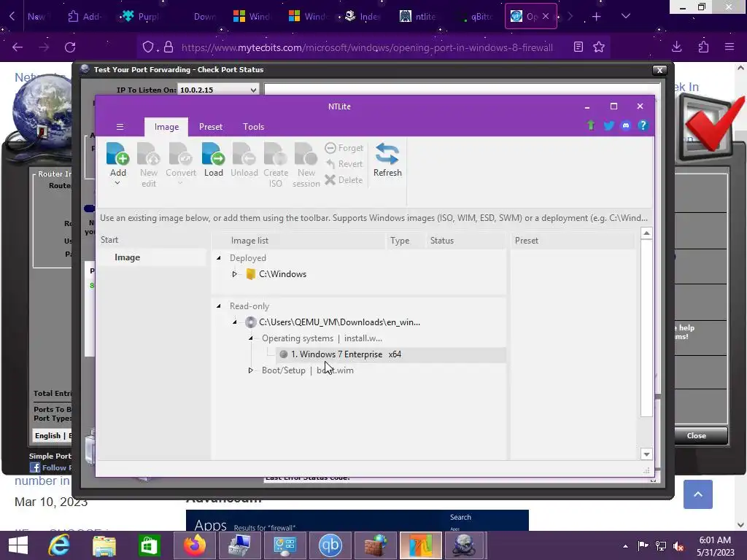Image resolution: width=747 pixels, height=560 pixels.
Task: Open the Twitter icon in NTLite
Action: [608, 125]
